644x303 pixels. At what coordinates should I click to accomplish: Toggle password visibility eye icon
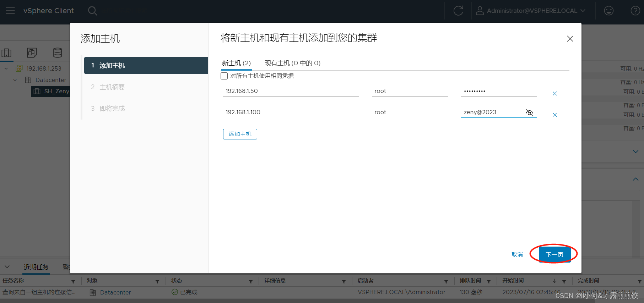click(x=529, y=112)
